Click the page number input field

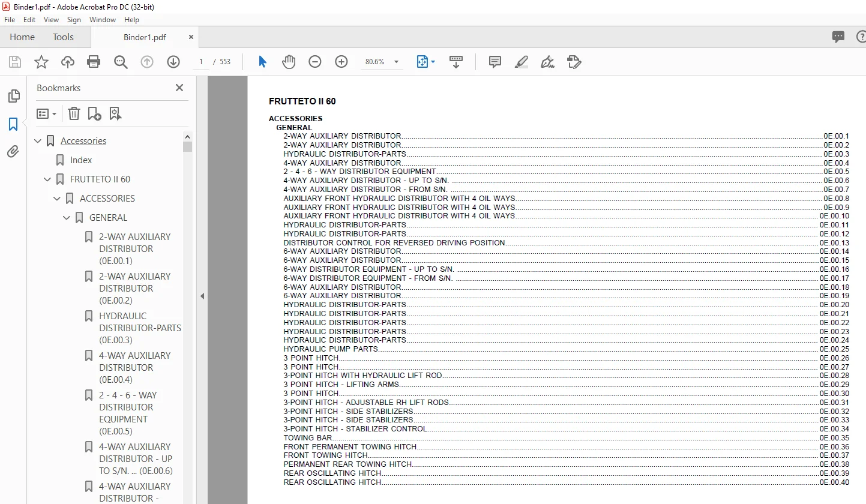(x=201, y=62)
